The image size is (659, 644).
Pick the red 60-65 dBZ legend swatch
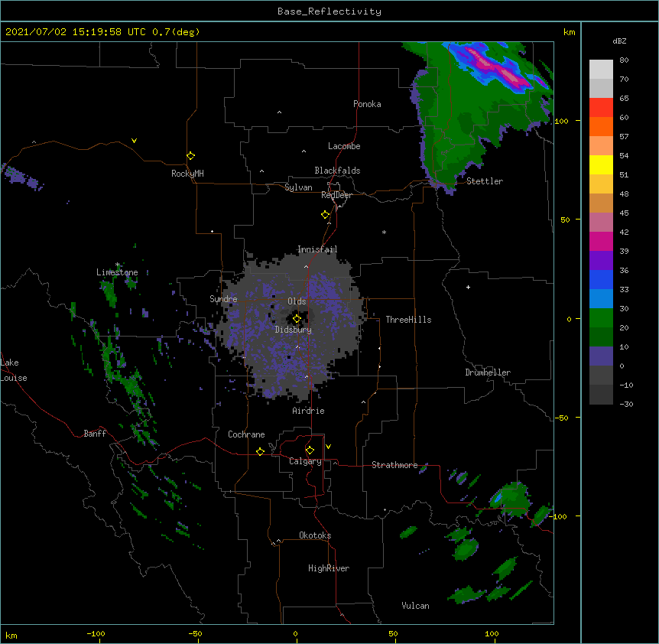601,107
